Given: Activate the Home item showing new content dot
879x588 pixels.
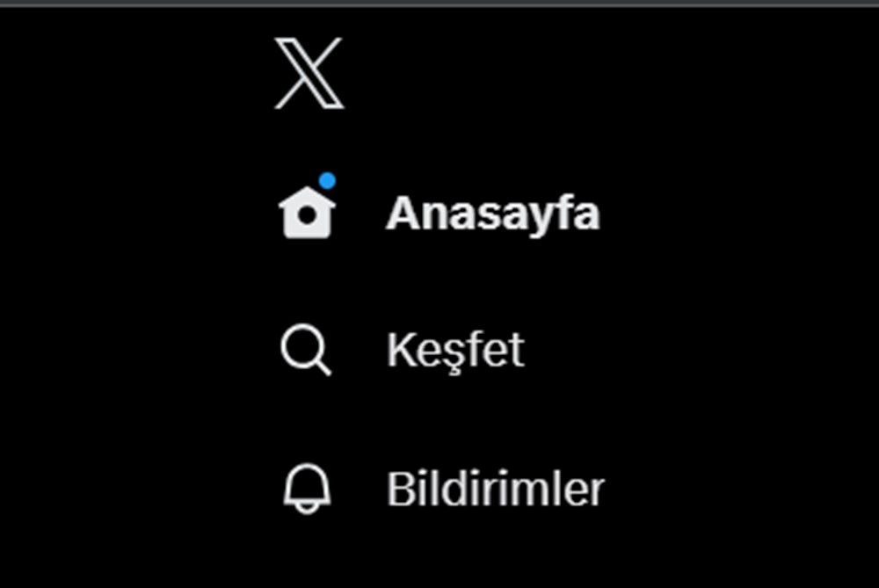Looking at the screenshot, I should pyautogui.click(x=422, y=212).
